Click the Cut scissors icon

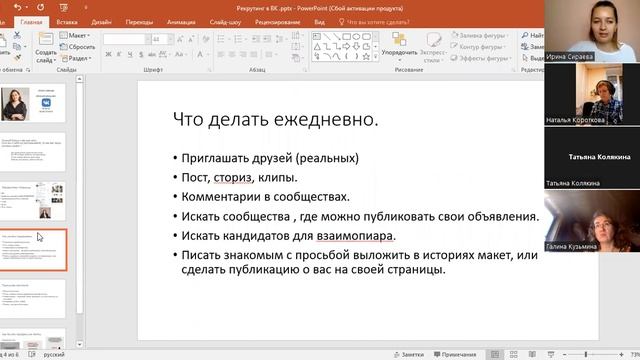(x=17, y=36)
